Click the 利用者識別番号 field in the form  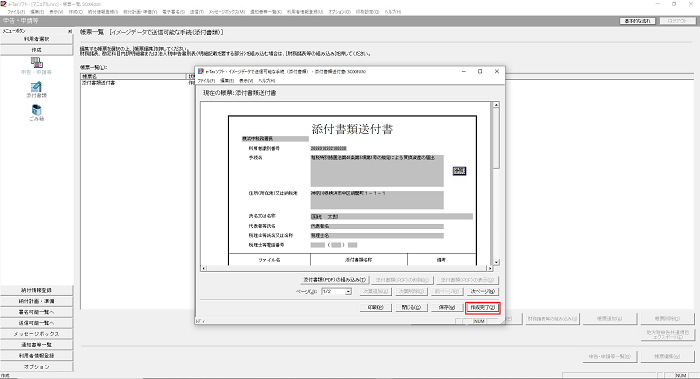coord(329,148)
